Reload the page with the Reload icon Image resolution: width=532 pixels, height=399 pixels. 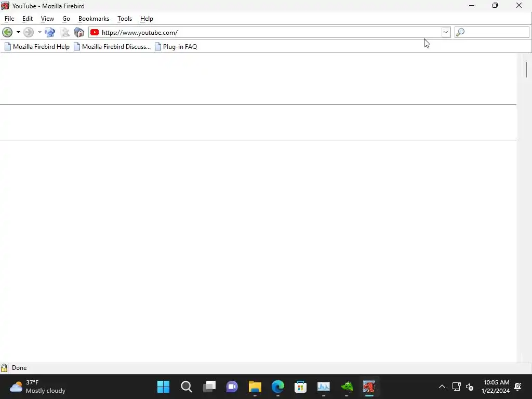click(x=50, y=32)
